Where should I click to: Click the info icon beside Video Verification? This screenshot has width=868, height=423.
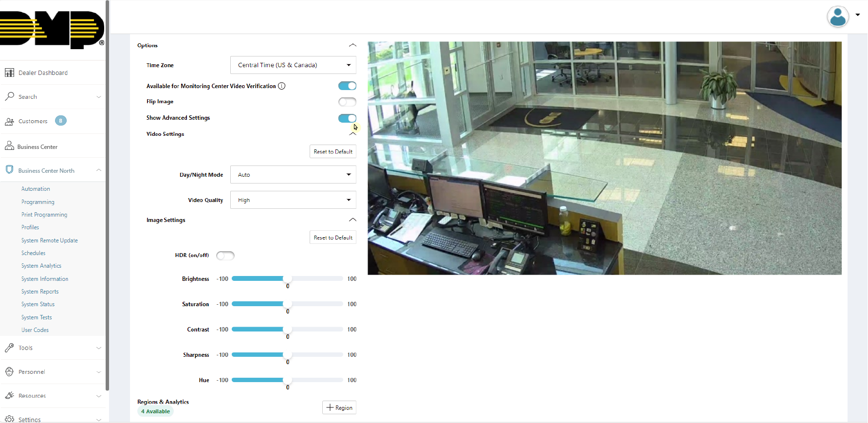[281, 86]
